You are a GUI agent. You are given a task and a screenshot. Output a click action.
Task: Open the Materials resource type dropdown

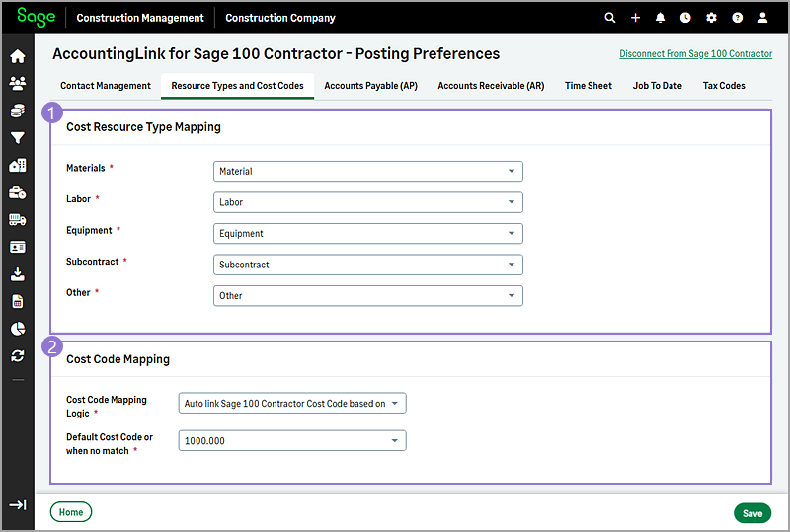click(367, 172)
